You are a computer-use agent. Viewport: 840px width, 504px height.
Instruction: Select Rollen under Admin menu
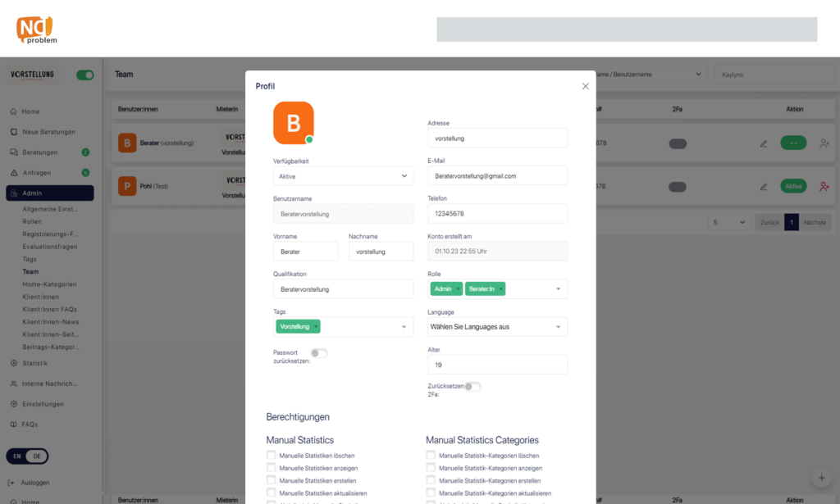32,221
